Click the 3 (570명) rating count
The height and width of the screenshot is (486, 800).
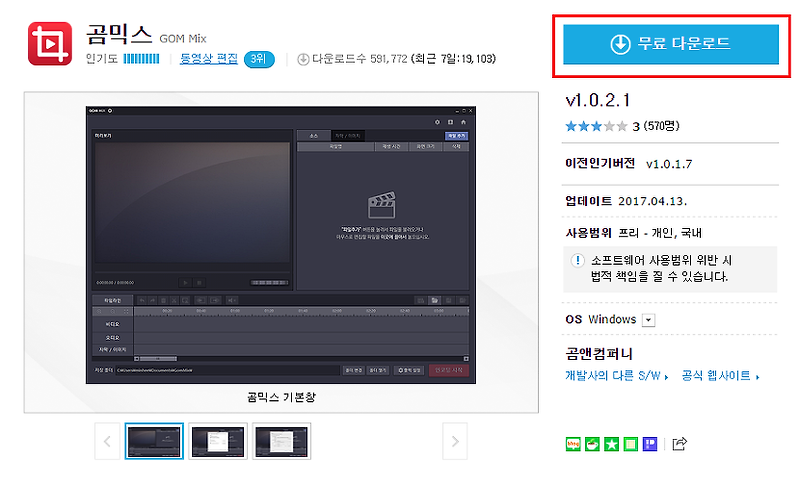coord(656,126)
